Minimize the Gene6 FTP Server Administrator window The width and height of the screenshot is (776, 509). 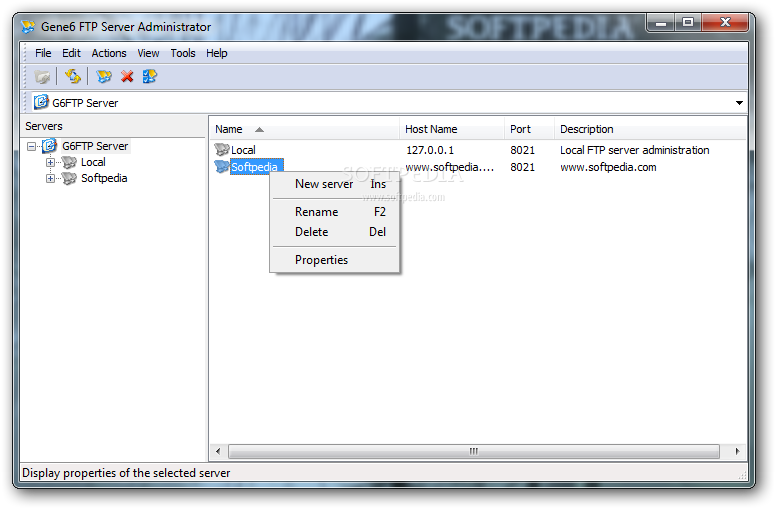[661, 23]
